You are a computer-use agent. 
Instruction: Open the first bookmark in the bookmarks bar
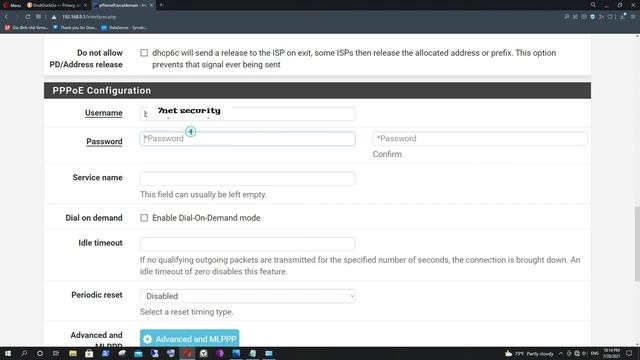(x=26, y=28)
